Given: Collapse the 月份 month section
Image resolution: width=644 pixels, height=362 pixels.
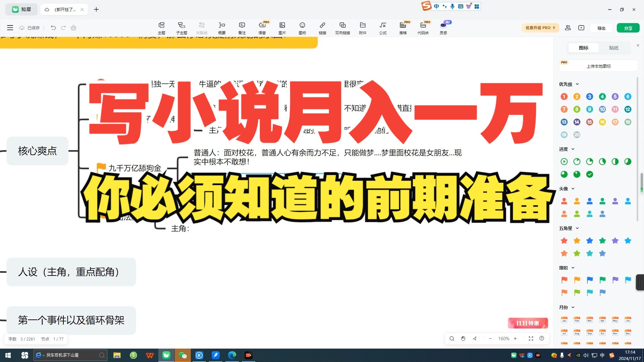Looking at the screenshot, I should tap(573, 307).
